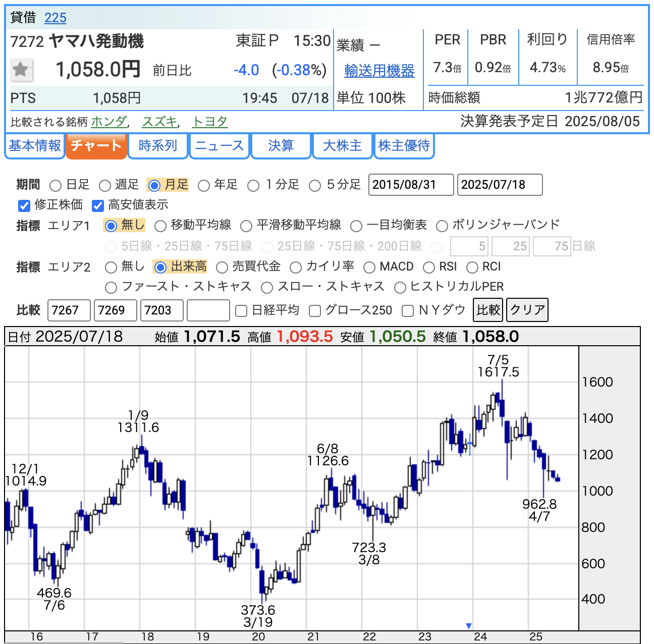Open ニュース tab

220,146
